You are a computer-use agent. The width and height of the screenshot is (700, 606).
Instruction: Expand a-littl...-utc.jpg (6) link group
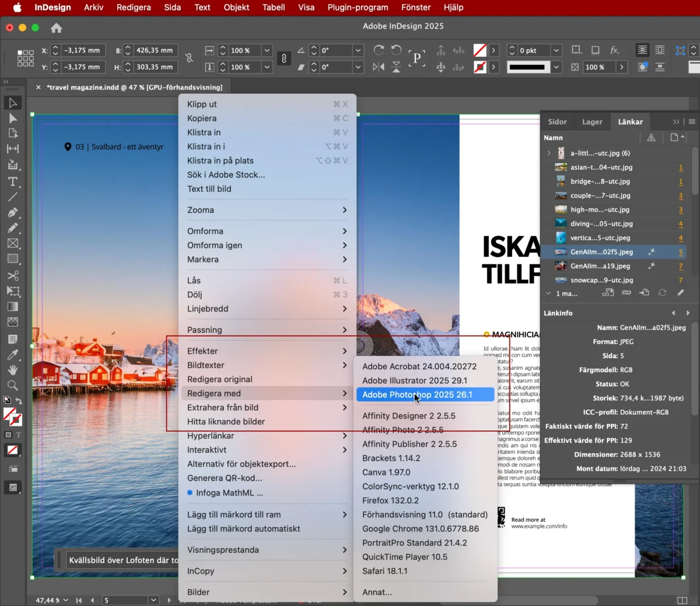pos(549,153)
